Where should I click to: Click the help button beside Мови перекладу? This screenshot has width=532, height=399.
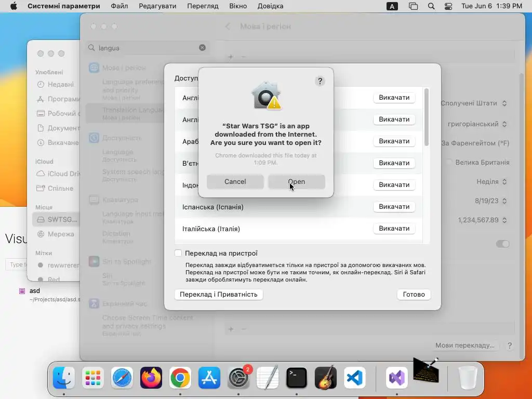pos(509,345)
